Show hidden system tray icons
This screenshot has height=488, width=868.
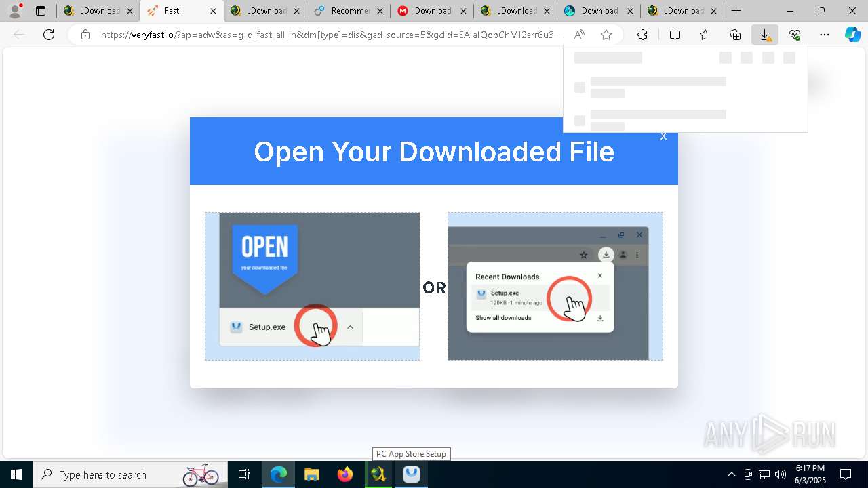[731, 474]
